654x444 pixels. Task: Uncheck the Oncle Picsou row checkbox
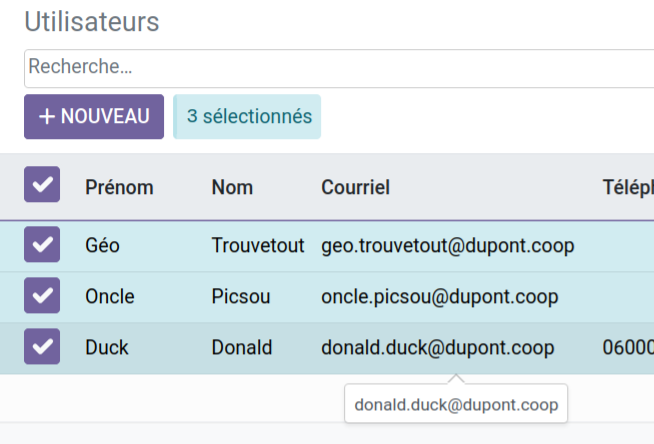[42, 296]
